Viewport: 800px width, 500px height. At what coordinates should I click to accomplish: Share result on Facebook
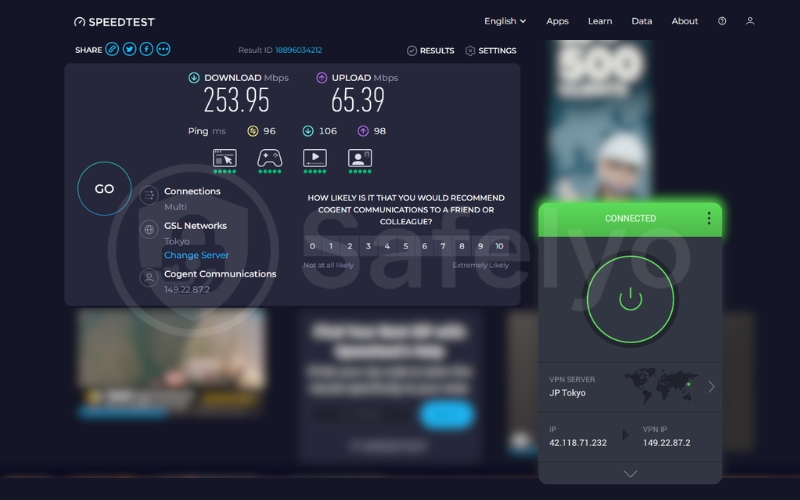click(x=146, y=49)
